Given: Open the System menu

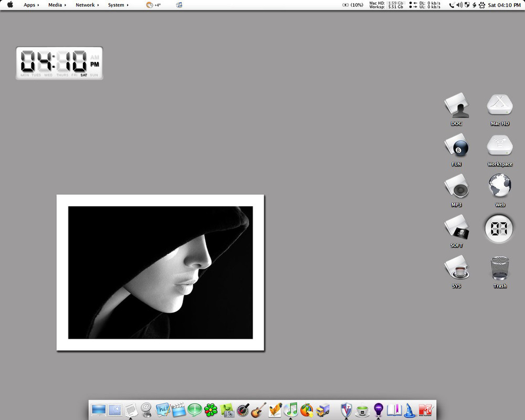Looking at the screenshot, I should pos(118,5).
